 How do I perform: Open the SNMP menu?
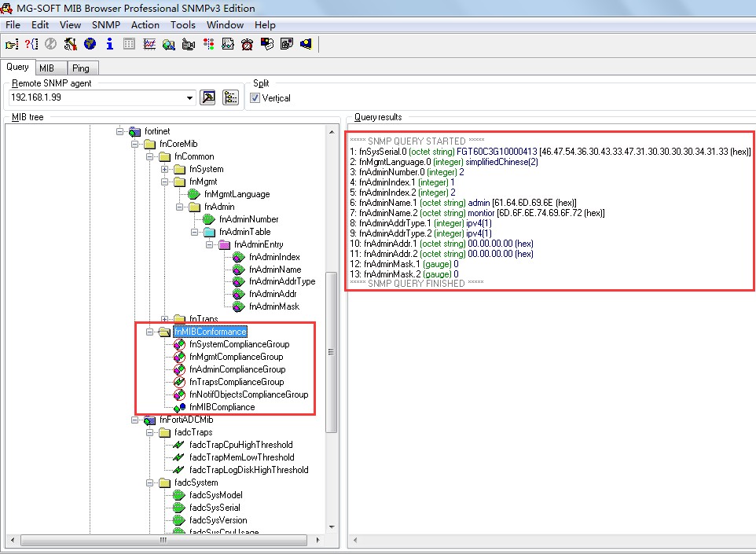(x=106, y=25)
